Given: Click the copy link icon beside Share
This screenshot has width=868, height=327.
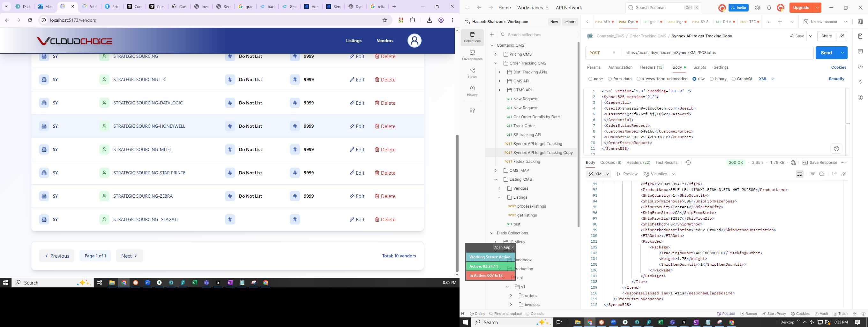Looking at the screenshot, I should (842, 36).
